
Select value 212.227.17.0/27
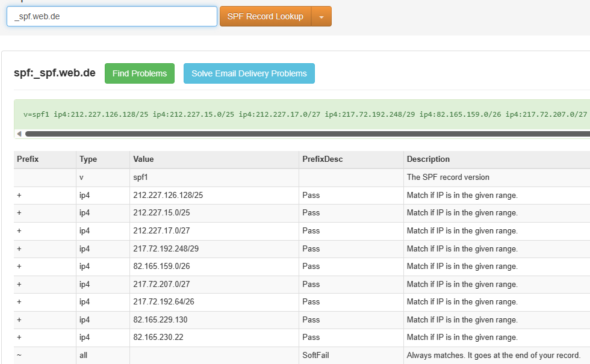pos(161,230)
